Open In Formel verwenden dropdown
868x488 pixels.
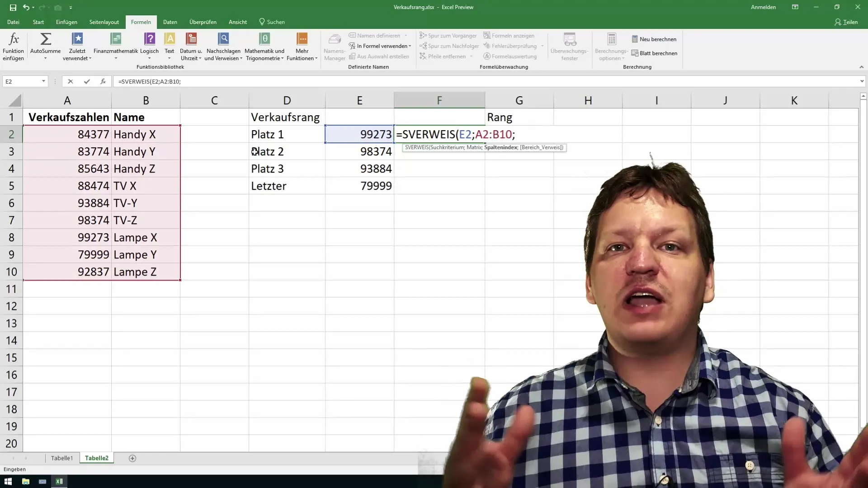(x=380, y=46)
